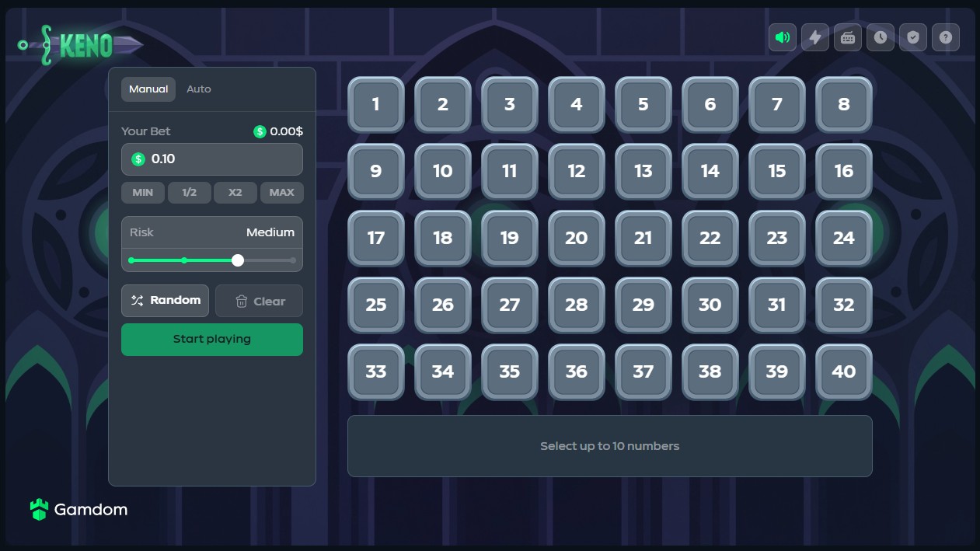Tap the 31 number tile
Viewport: 980px width, 551px height.
tap(777, 305)
